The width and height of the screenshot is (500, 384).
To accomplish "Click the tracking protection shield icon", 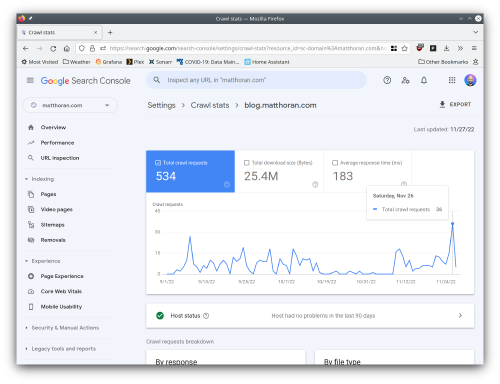I will point(82,48).
